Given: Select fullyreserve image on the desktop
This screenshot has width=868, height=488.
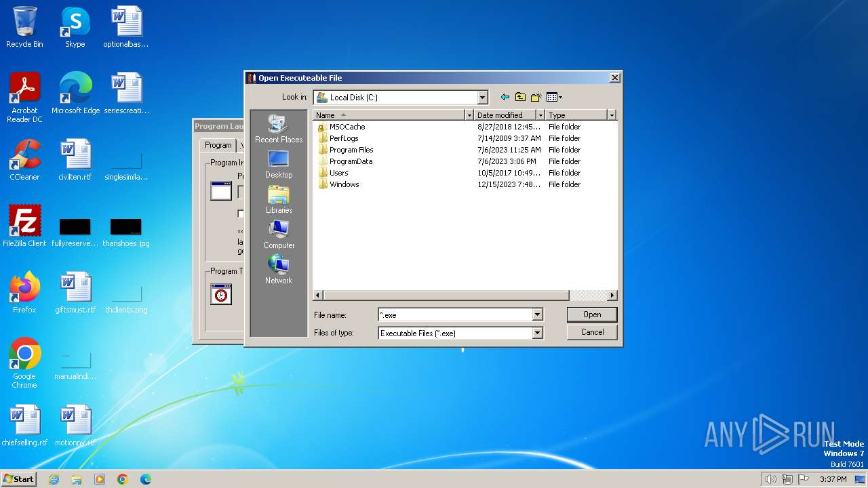Looking at the screenshot, I should tap(75, 232).
